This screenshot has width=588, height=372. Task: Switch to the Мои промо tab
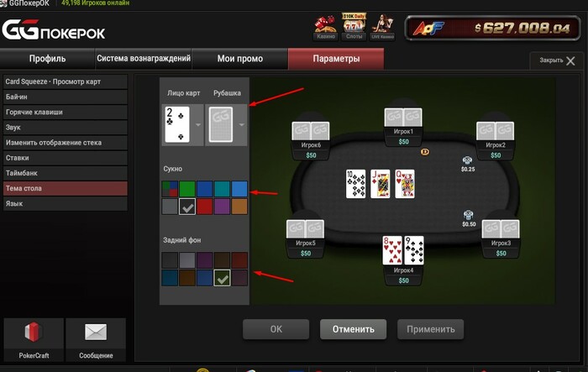(240, 59)
